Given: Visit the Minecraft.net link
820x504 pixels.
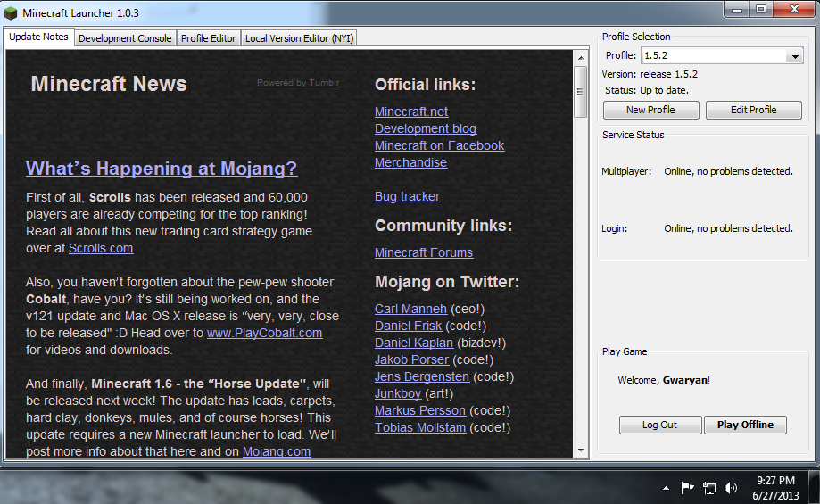Looking at the screenshot, I should (x=411, y=112).
